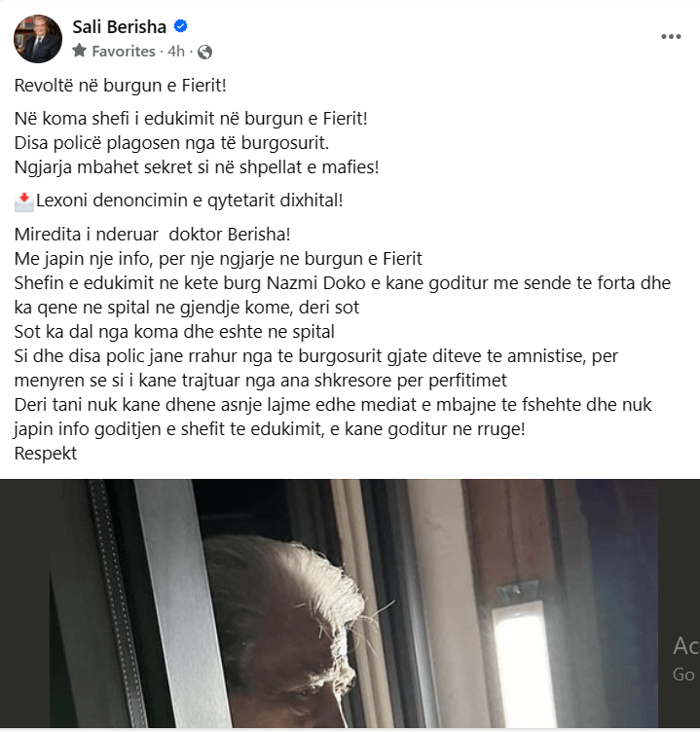Open Sali Berisha's profile name link
This screenshot has height=732, width=700.
tap(119, 27)
